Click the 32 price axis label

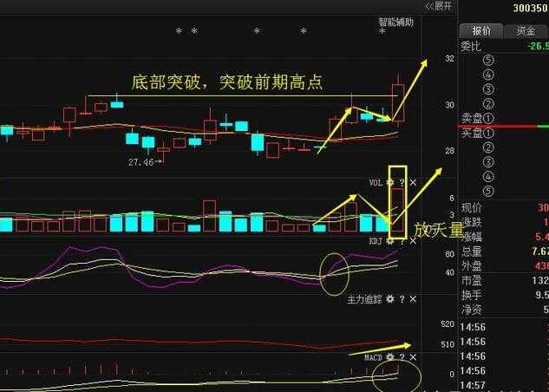[450, 58]
